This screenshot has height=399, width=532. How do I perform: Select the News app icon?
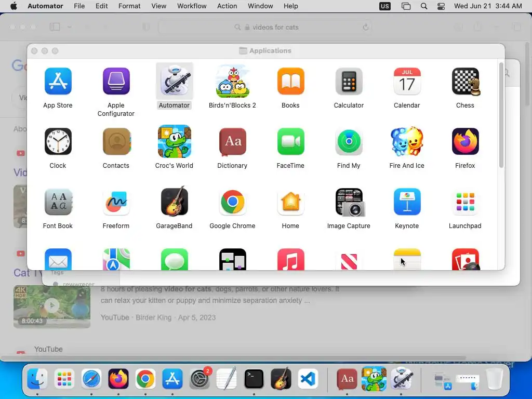pyautogui.click(x=349, y=261)
